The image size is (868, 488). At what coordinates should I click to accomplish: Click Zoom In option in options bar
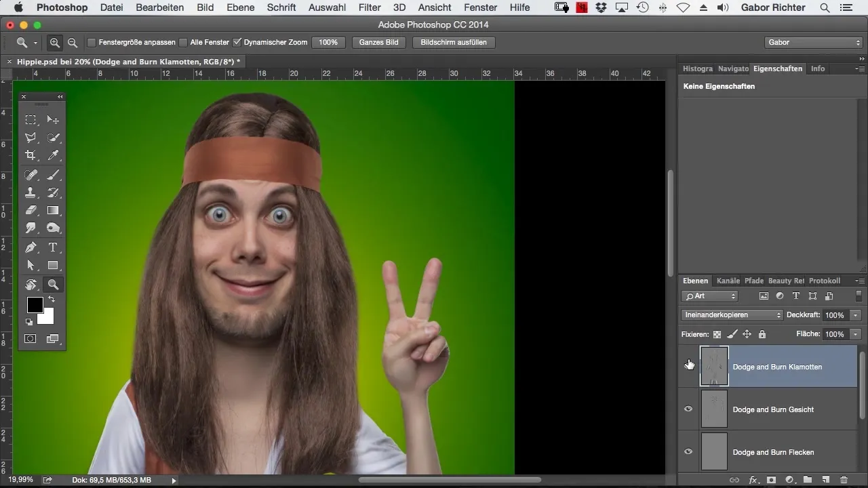55,42
